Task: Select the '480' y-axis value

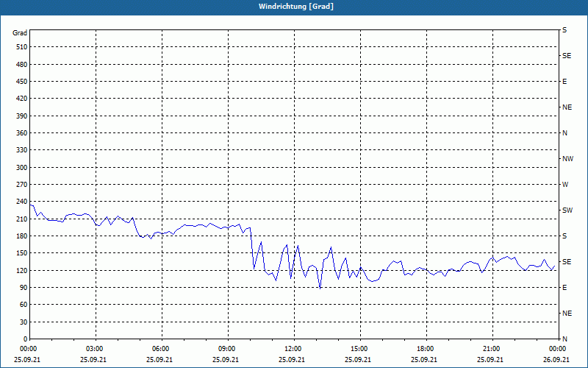Action: 22,64
